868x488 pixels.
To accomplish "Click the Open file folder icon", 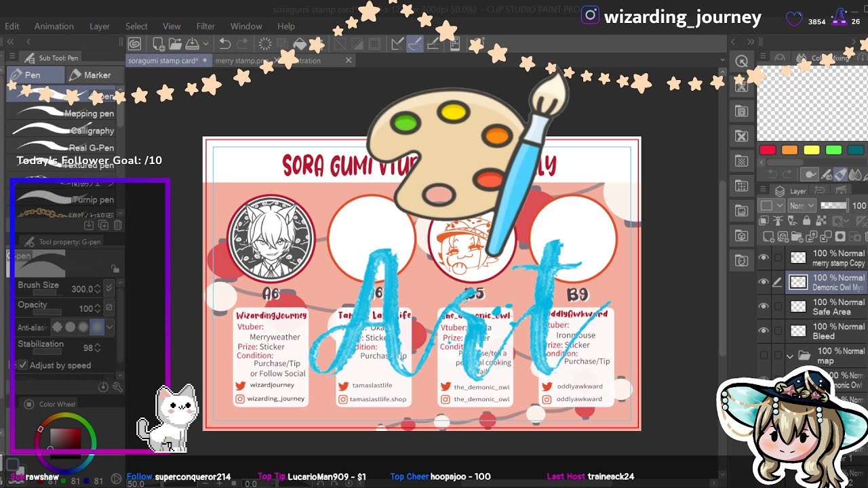I will tap(176, 44).
